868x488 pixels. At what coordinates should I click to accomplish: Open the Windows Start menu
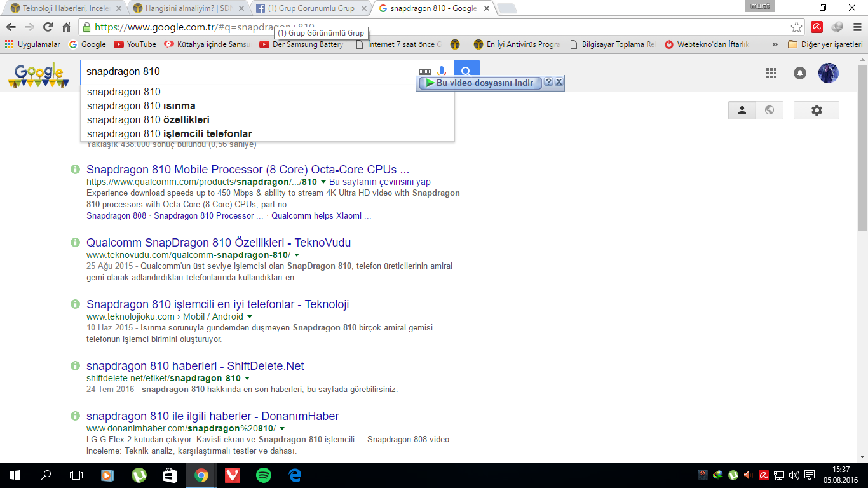[15, 475]
